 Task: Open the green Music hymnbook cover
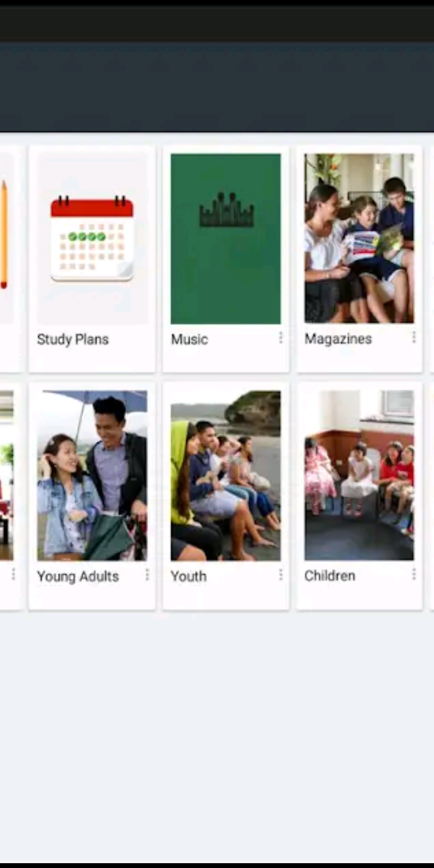click(x=225, y=239)
